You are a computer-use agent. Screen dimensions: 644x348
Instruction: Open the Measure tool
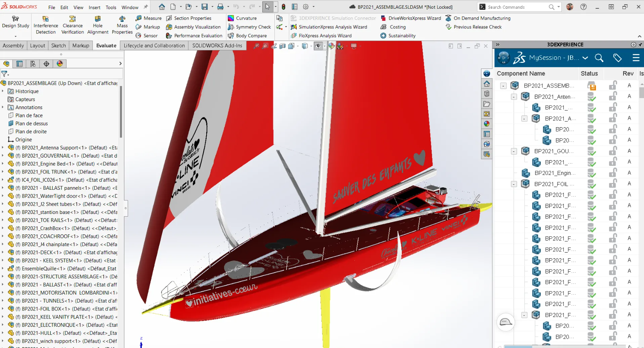(149, 18)
